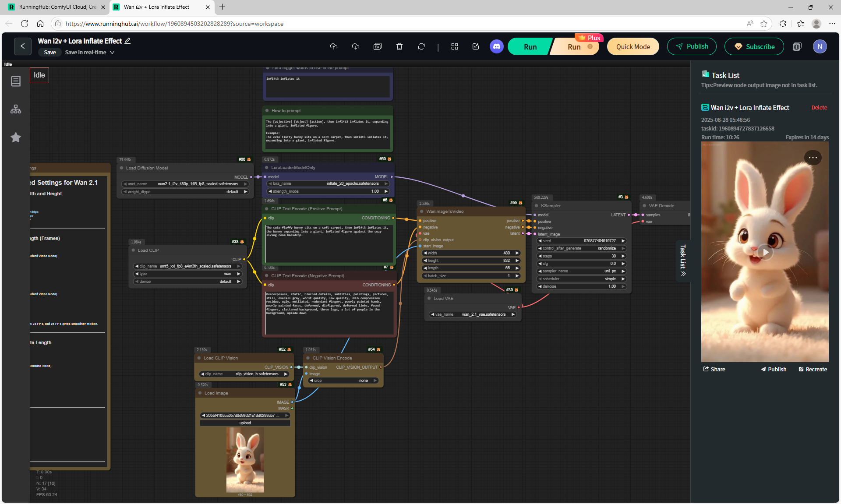Click the trash delete icon in toolbar
841x504 pixels.
coord(399,46)
